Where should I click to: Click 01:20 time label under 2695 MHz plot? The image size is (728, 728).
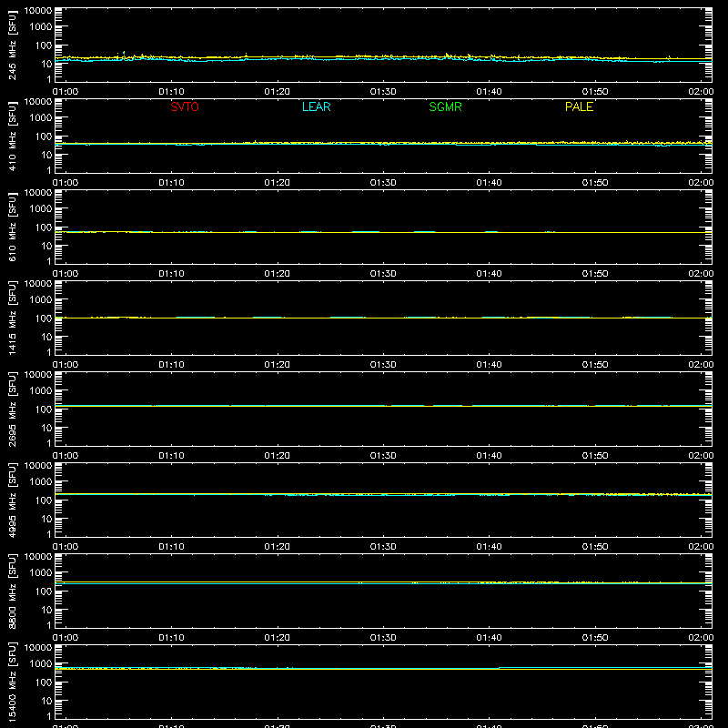pos(278,456)
